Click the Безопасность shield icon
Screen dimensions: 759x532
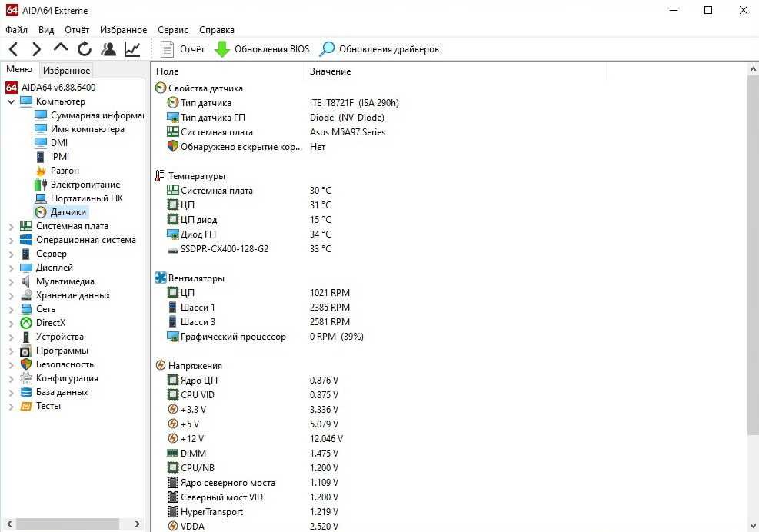point(26,364)
